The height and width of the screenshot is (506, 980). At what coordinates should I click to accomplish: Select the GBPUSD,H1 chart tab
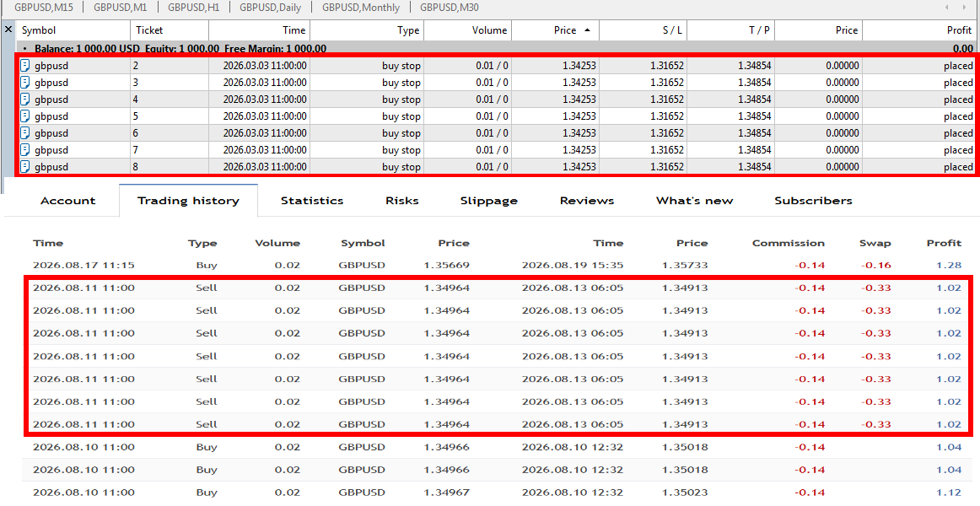click(x=194, y=8)
